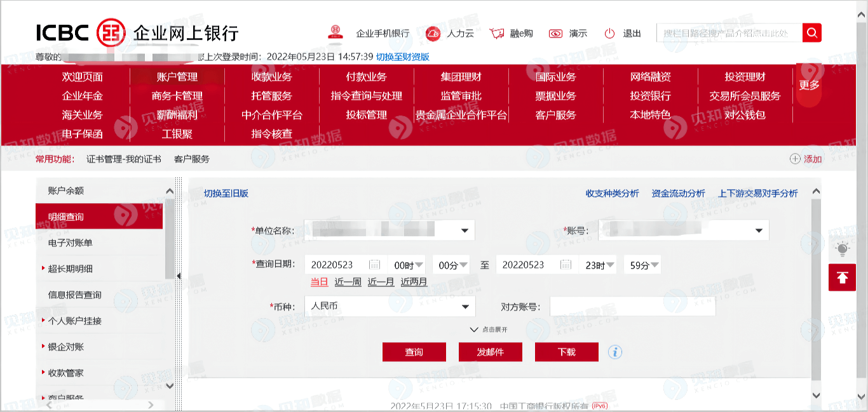Open the 企业手机银行 phone icon

[335, 32]
